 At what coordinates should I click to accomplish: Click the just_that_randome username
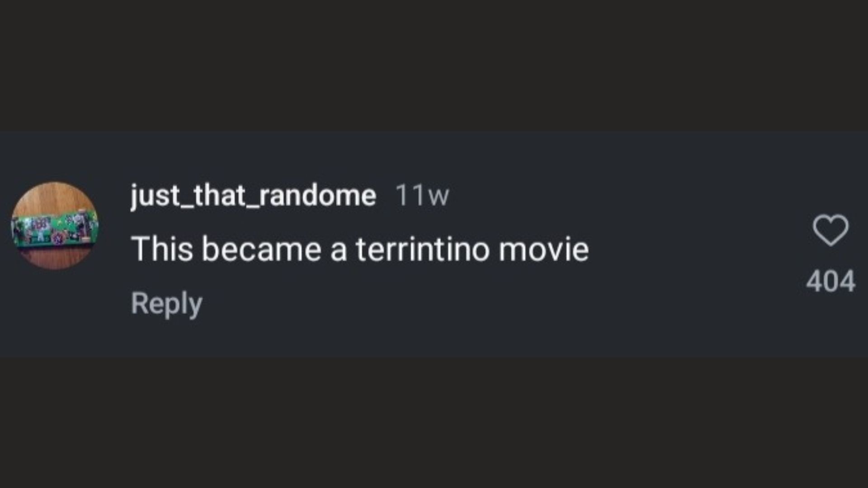pos(253,196)
